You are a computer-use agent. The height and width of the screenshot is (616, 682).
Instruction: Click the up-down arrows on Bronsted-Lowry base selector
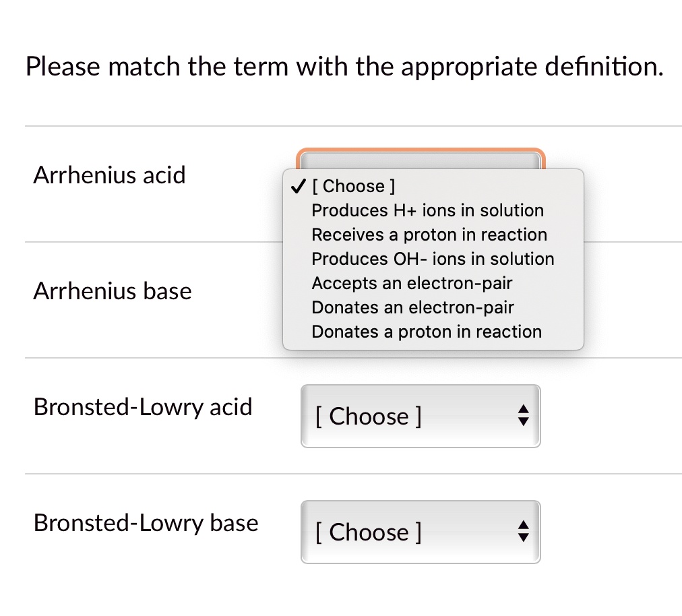pyautogui.click(x=524, y=532)
